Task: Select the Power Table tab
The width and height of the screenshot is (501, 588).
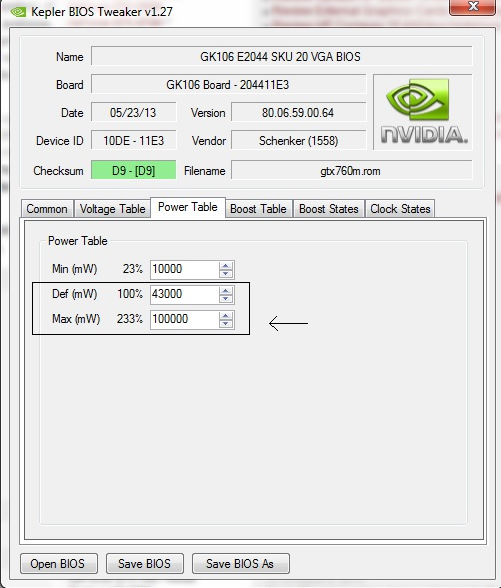Action: pos(188,207)
